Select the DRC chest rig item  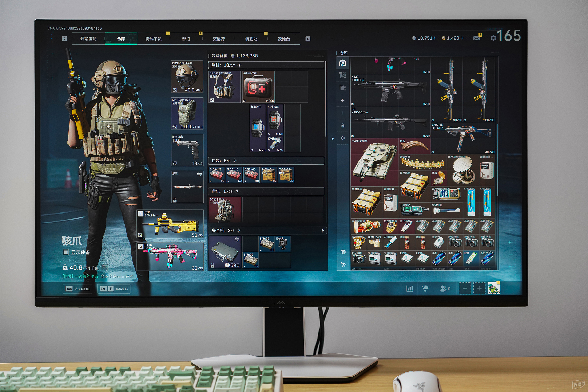click(224, 87)
